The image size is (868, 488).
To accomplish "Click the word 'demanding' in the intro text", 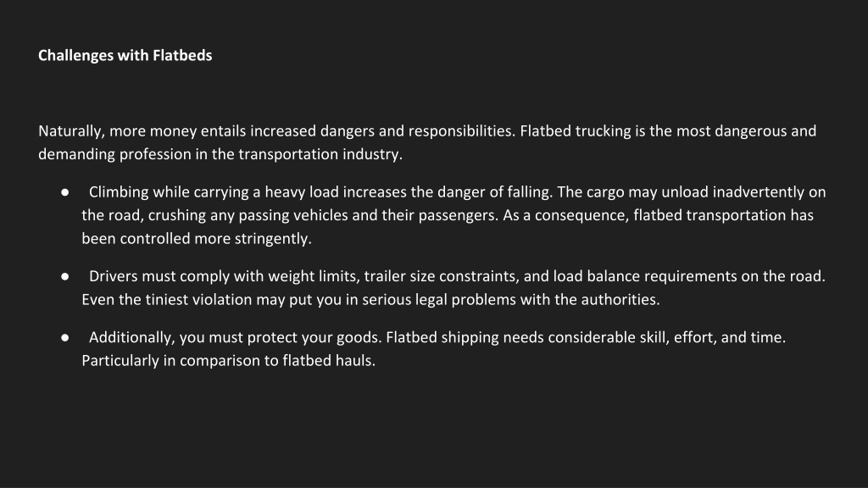I will pyautogui.click(x=76, y=154).
